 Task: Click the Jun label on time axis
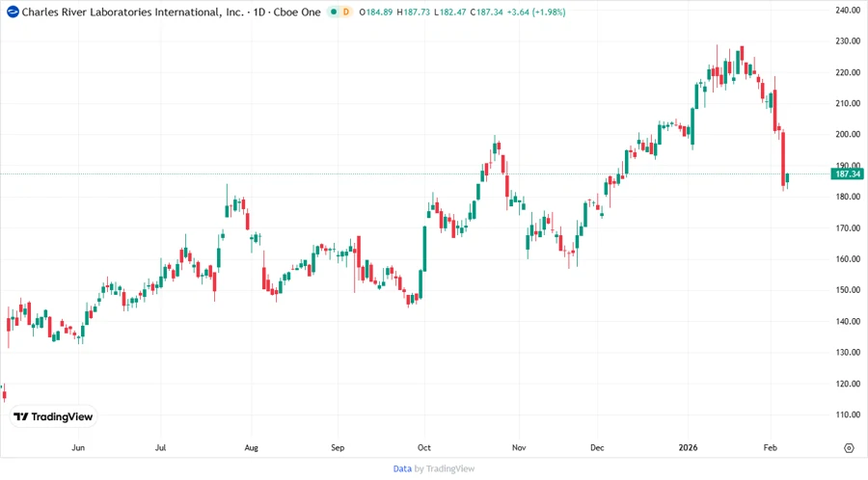coord(78,447)
